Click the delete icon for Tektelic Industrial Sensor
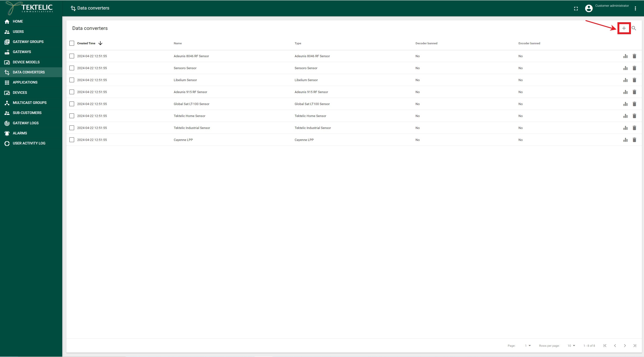 [634, 127]
